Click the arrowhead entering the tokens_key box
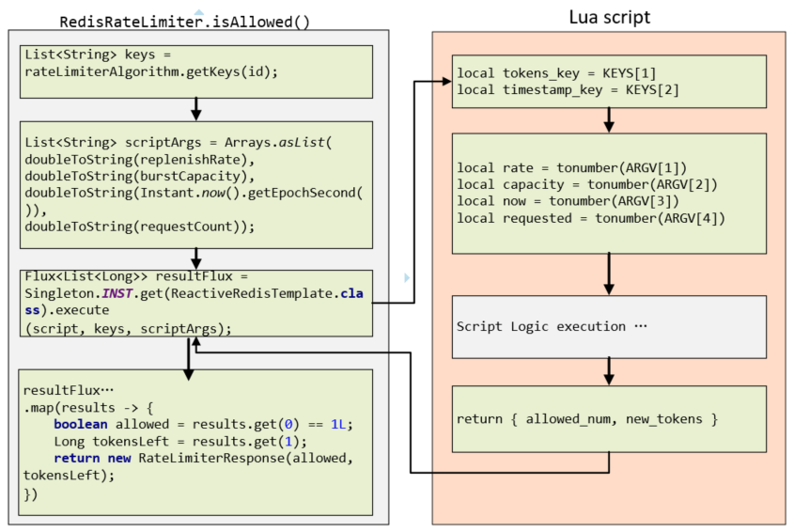The image size is (794, 532). [444, 82]
